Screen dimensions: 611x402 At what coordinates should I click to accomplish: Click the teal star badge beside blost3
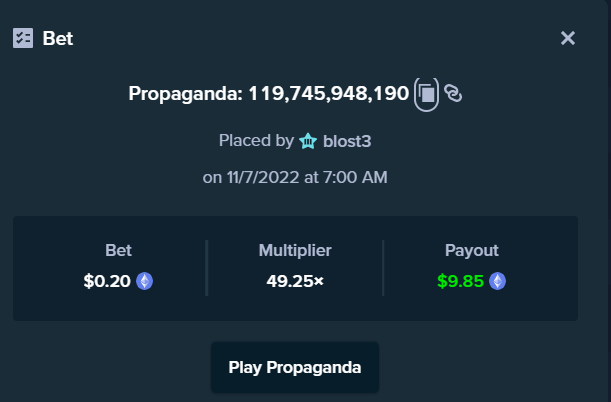tap(308, 141)
